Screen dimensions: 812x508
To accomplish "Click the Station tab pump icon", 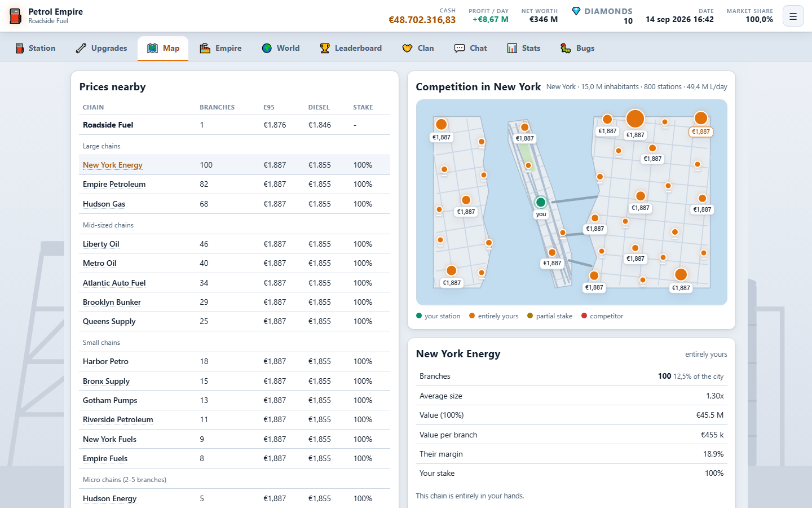I will coord(20,48).
